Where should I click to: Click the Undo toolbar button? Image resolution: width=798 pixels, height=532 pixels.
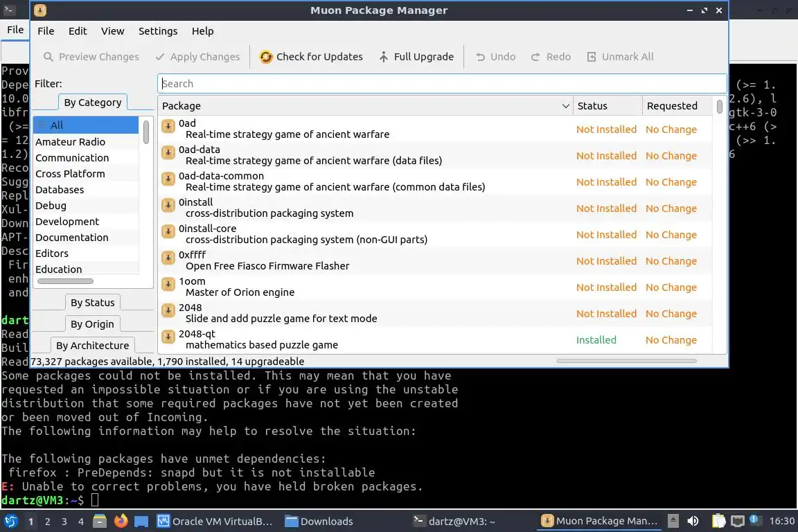click(x=496, y=57)
